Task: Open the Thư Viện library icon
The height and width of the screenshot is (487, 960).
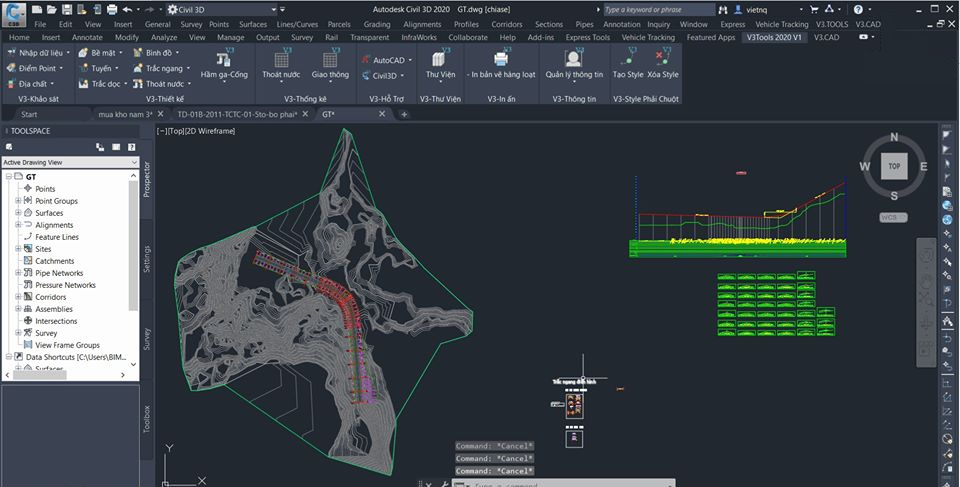Action: 440,58
